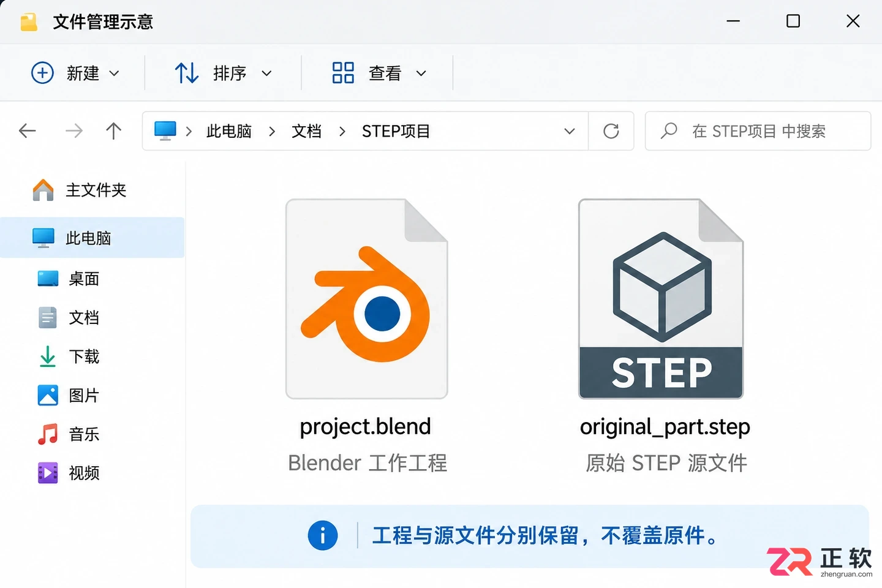Expand the 查看 dropdown arrow

(x=421, y=73)
